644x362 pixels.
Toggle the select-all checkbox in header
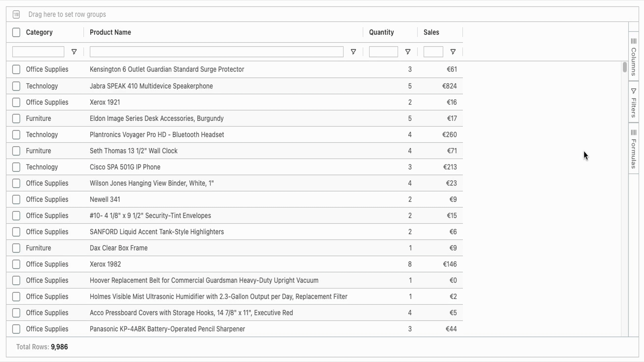tap(16, 32)
